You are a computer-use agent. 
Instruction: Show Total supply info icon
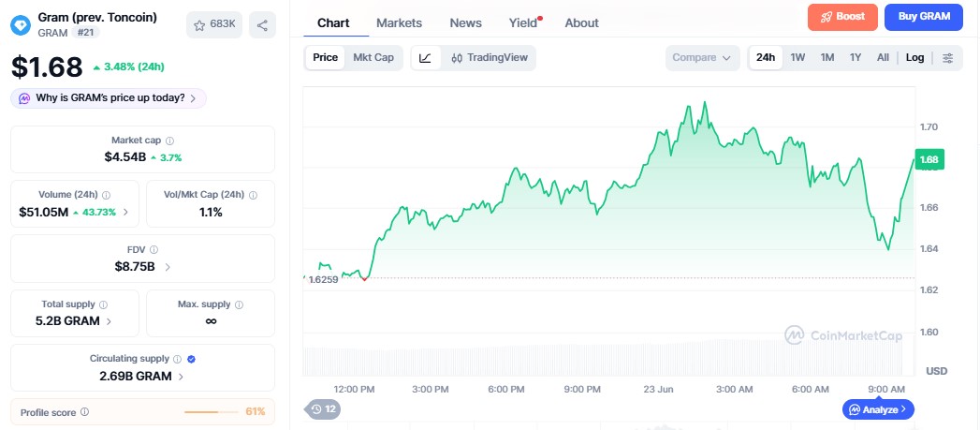coord(103,304)
